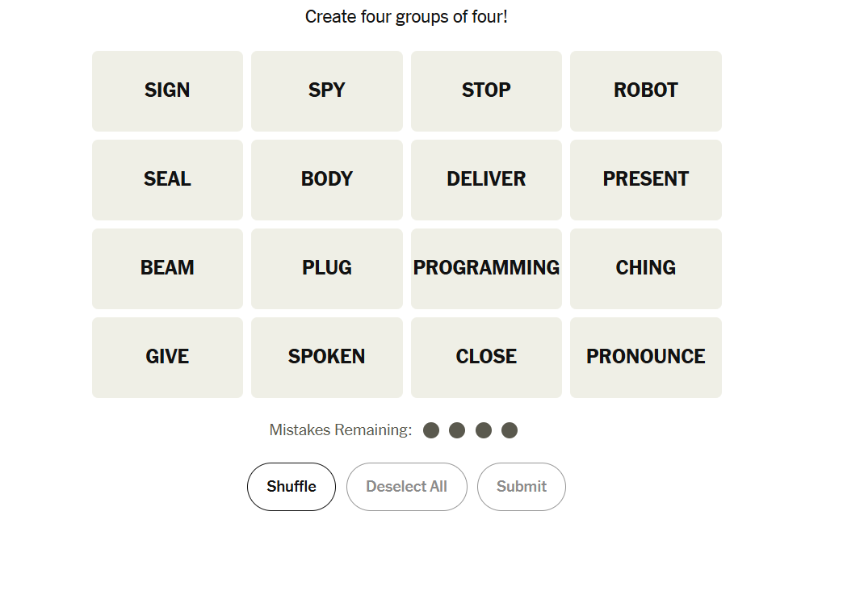Viewport: 843px width, 616px height.
Task: Submit the selected group
Action: click(521, 486)
